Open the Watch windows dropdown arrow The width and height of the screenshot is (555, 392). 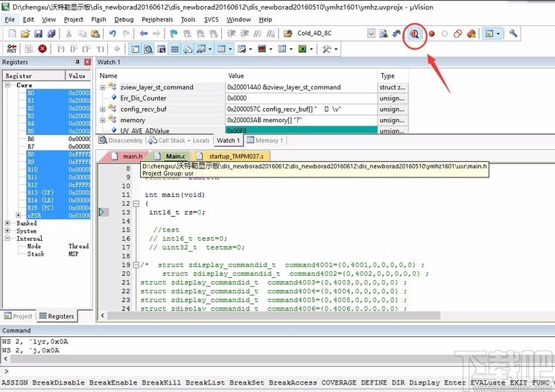210,49
